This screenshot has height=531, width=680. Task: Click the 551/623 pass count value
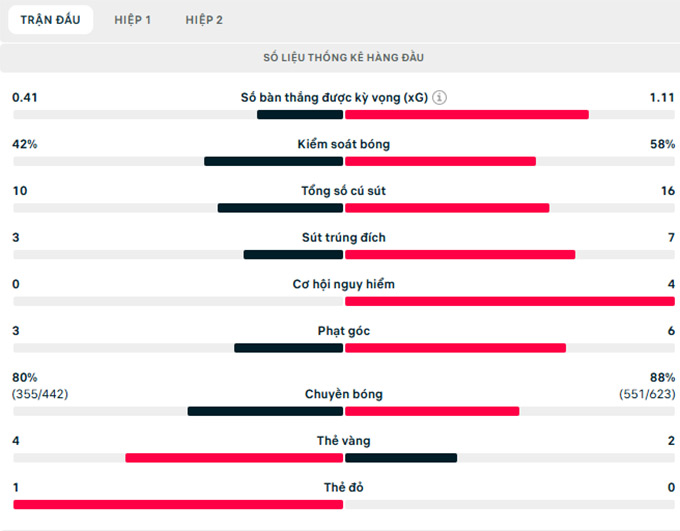click(x=647, y=394)
